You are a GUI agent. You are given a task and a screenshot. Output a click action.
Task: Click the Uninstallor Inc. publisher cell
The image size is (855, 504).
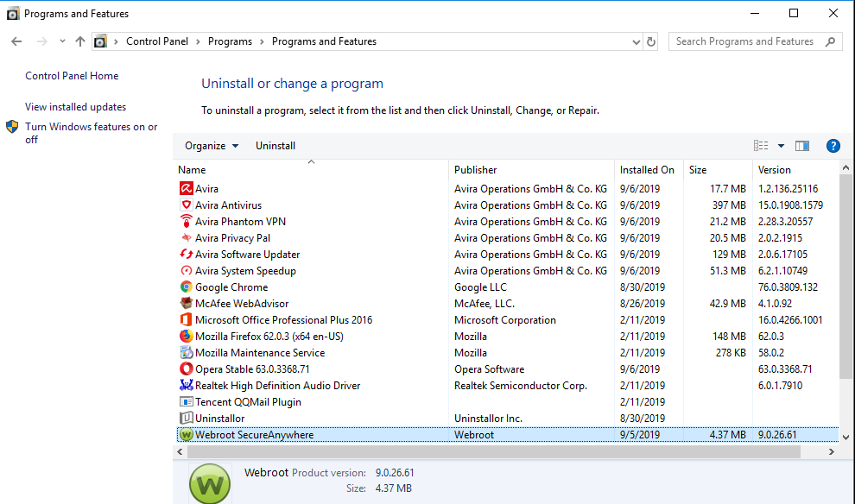[x=488, y=419]
